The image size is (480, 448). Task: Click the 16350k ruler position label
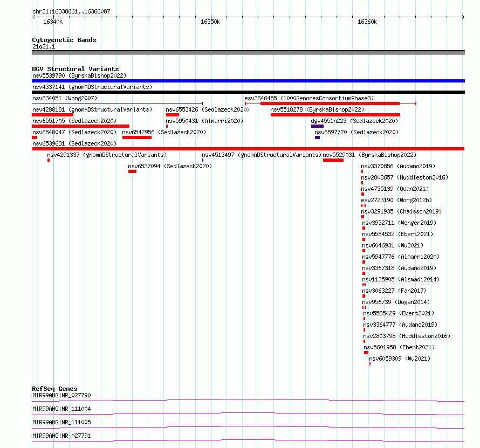[x=210, y=22]
